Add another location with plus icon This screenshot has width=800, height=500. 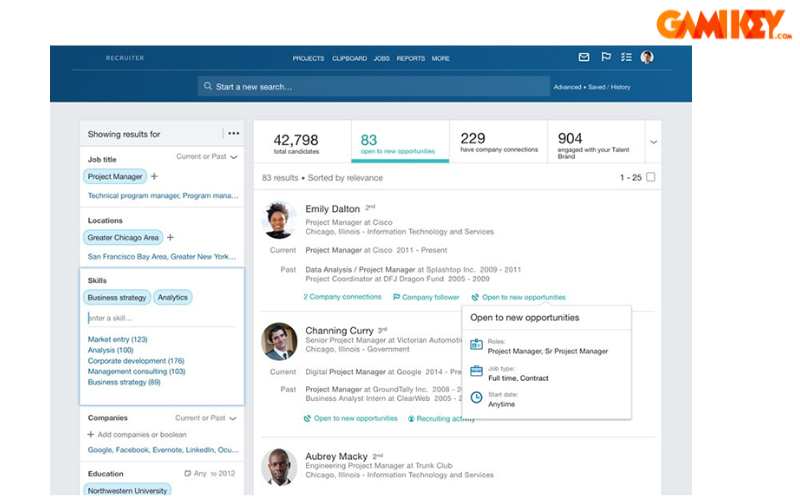[170, 237]
